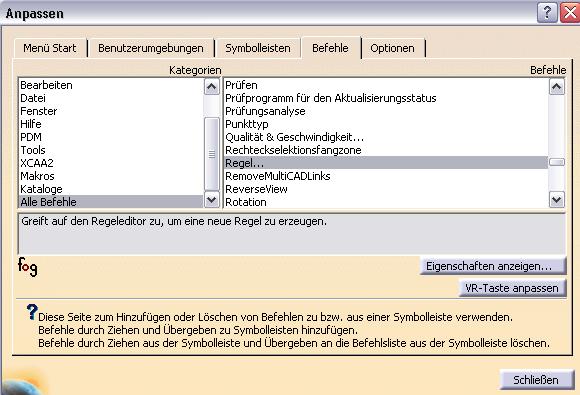Close the Anpassen dialog with X
580x395 pixels.
click(x=570, y=13)
